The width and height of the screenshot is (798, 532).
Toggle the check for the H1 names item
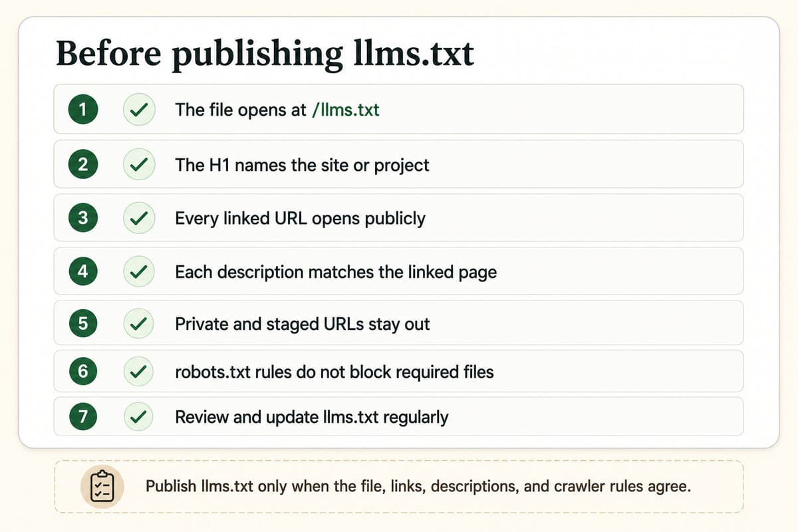pos(139,164)
